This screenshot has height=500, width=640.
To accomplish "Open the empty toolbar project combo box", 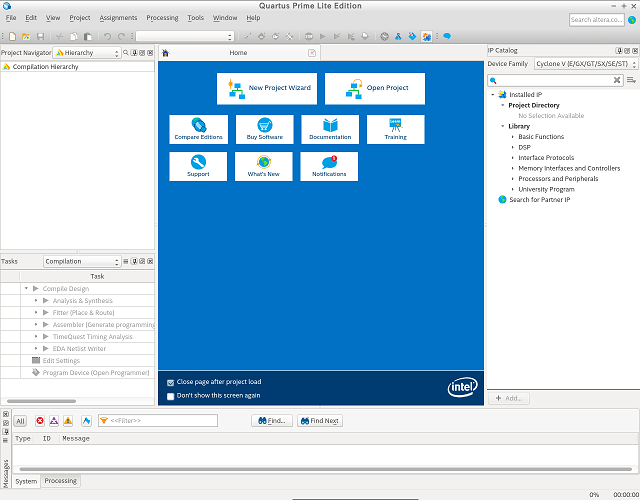I will 185,36.
